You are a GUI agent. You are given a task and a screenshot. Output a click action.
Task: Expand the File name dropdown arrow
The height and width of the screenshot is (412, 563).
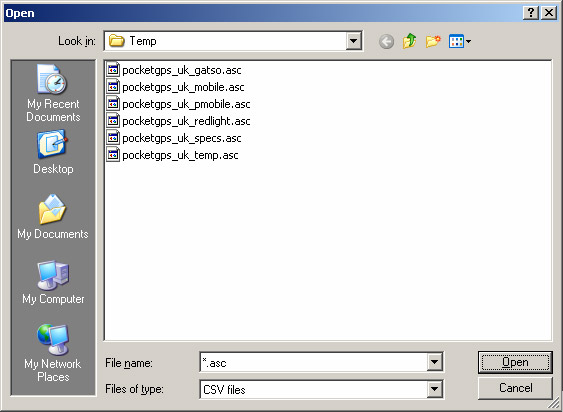[434, 362]
